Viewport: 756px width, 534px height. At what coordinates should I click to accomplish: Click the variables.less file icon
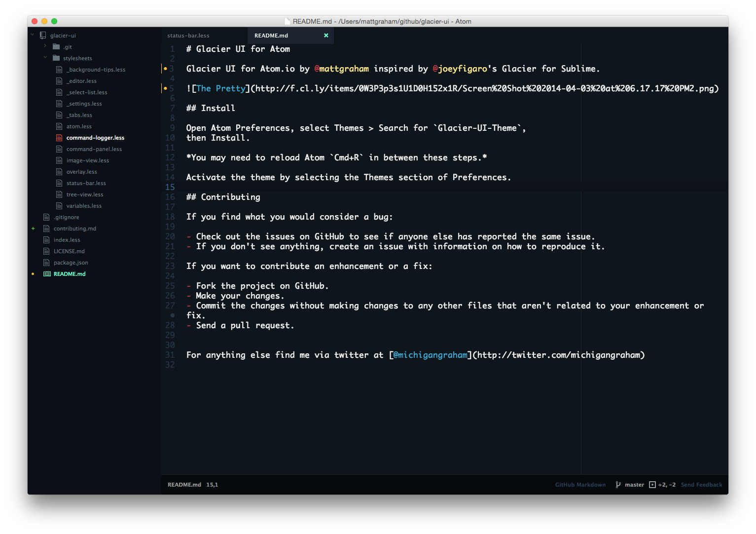coord(59,206)
